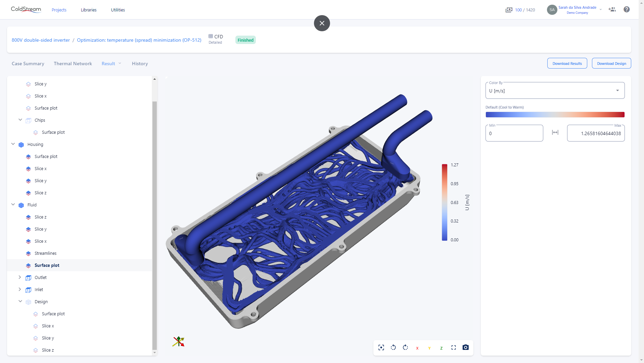Toggle visibility of the Streamlines layer

click(x=29, y=253)
